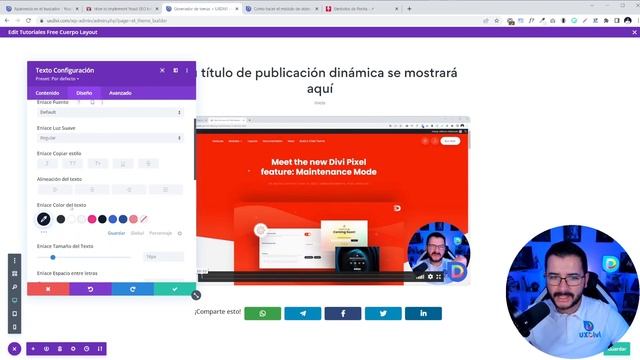Align text to the left
Screen dimensions: 640x360
click(55, 190)
